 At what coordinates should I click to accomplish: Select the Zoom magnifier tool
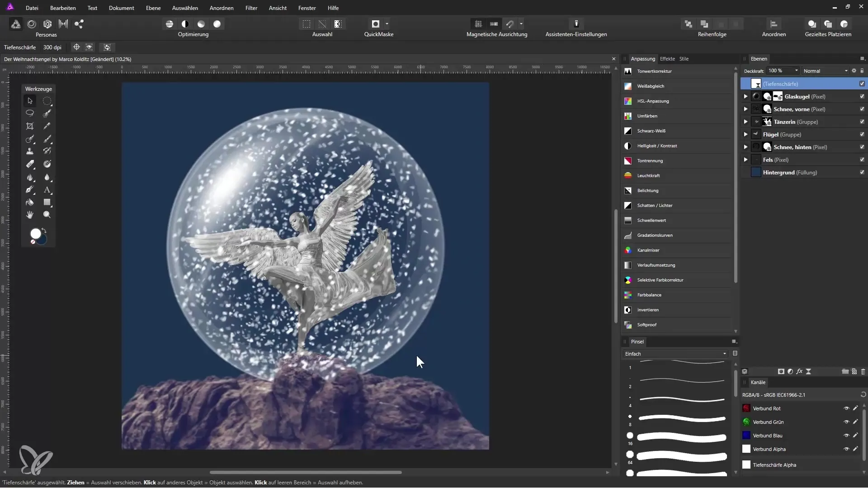(47, 215)
